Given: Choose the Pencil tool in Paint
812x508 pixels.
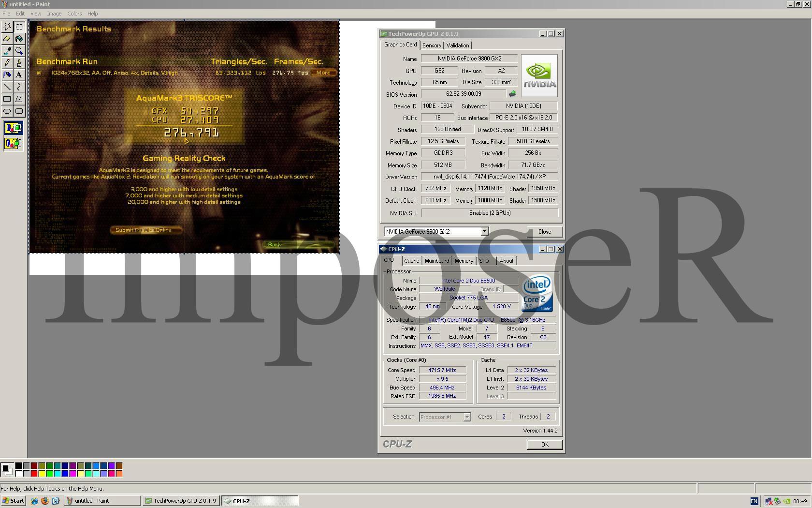Looking at the screenshot, I should (7, 63).
